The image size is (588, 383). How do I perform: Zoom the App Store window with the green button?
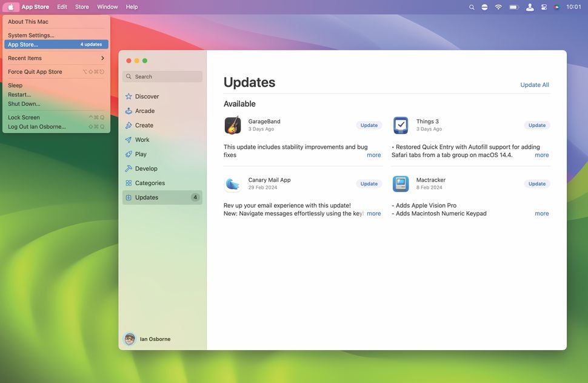pyautogui.click(x=145, y=61)
